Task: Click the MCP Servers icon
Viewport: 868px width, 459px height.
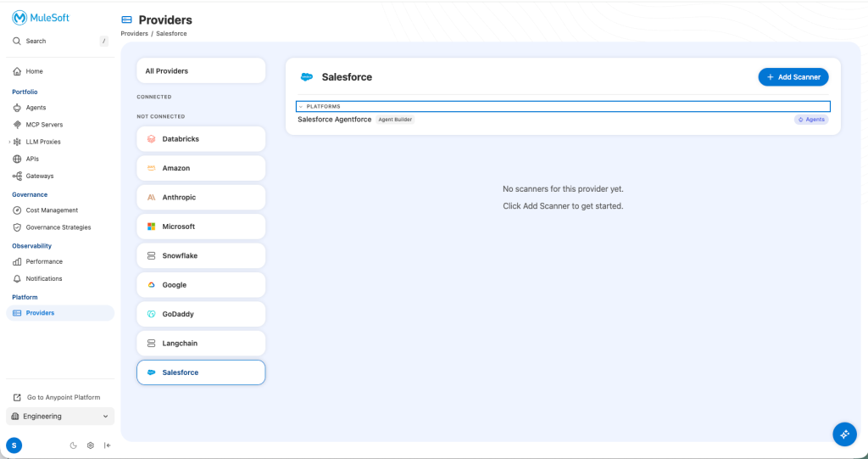Action: tap(17, 125)
